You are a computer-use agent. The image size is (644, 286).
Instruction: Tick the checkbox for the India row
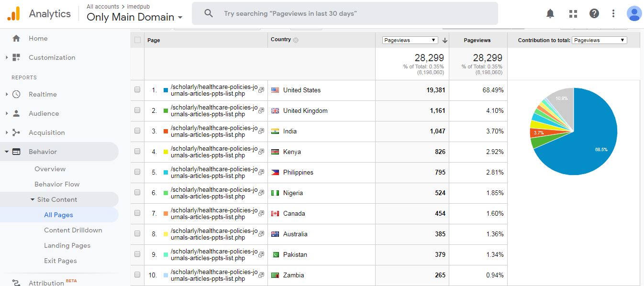[x=137, y=131]
